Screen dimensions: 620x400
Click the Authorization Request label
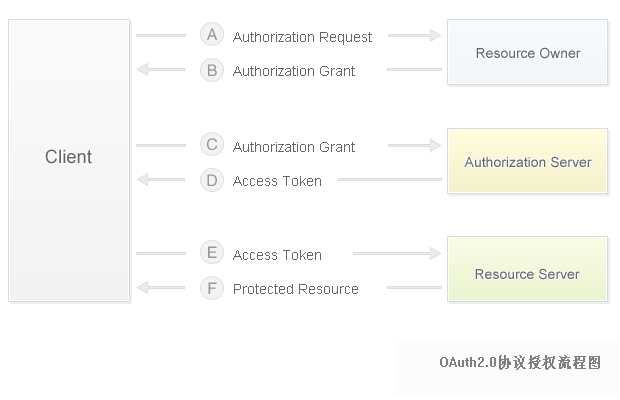[302, 37]
